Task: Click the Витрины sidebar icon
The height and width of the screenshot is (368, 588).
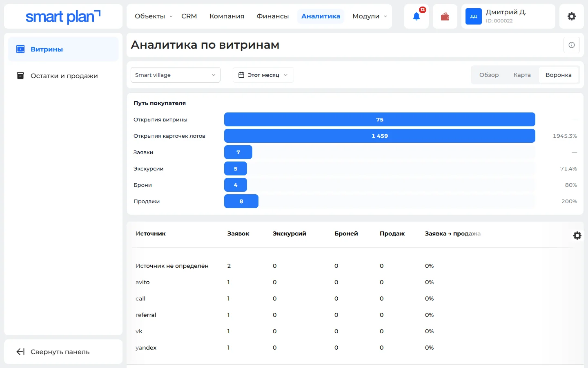Action: (x=20, y=49)
